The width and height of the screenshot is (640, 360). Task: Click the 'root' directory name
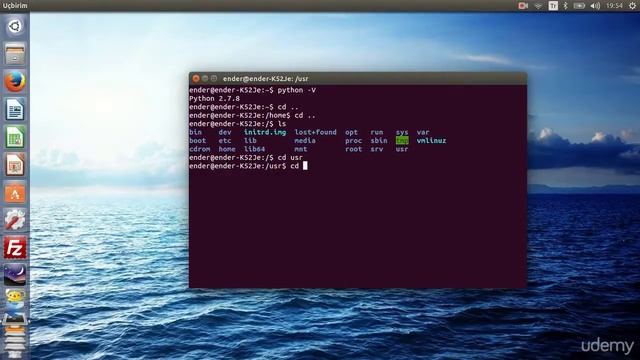pos(353,149)
